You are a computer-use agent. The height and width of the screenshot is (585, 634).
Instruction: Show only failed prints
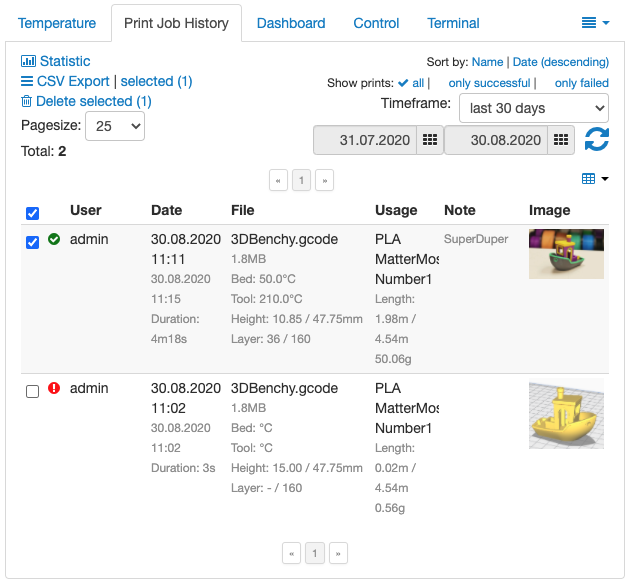(581, 83)
